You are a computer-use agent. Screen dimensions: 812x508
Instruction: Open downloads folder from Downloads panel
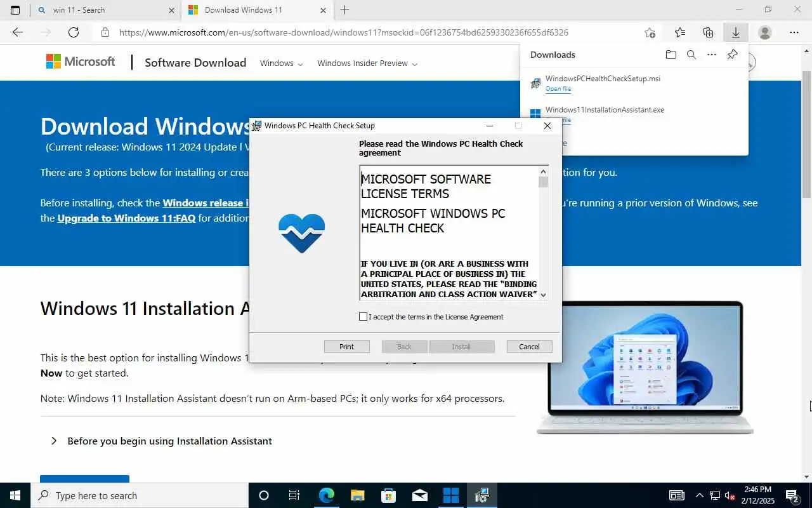click(671, 55)
